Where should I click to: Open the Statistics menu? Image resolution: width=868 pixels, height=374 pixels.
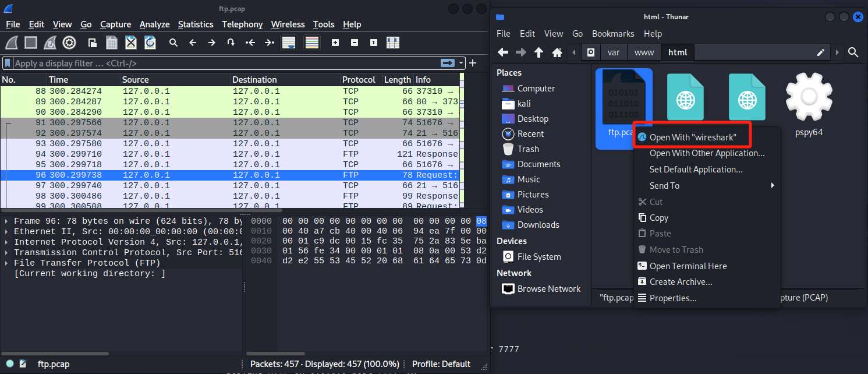[x=196, y=24]
